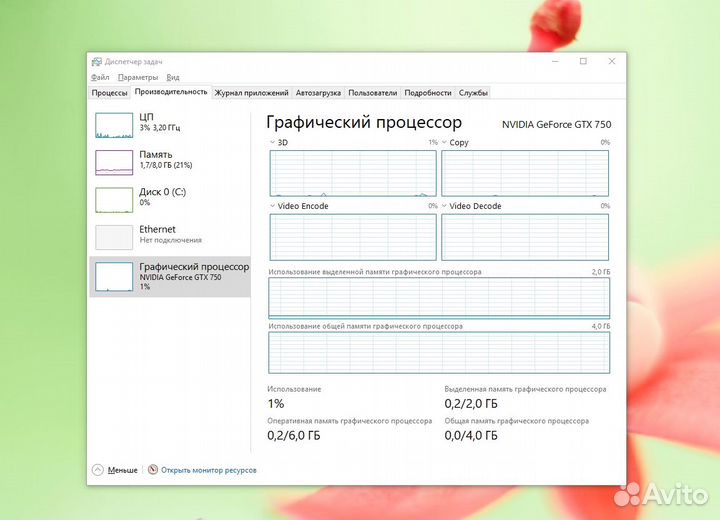
Task: Click the Графический процессор main heading
Action: coord(364,122)
